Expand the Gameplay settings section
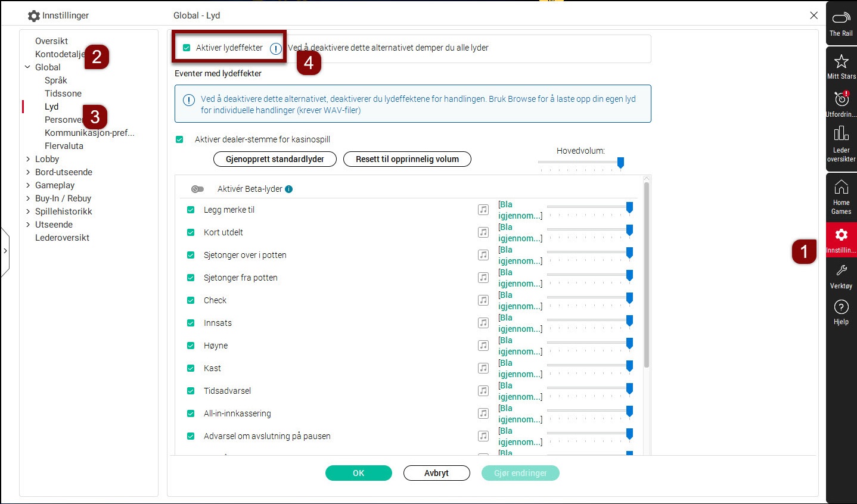This screenshot has width=857, height=504. pyautogui.click(x=28, y=185)
